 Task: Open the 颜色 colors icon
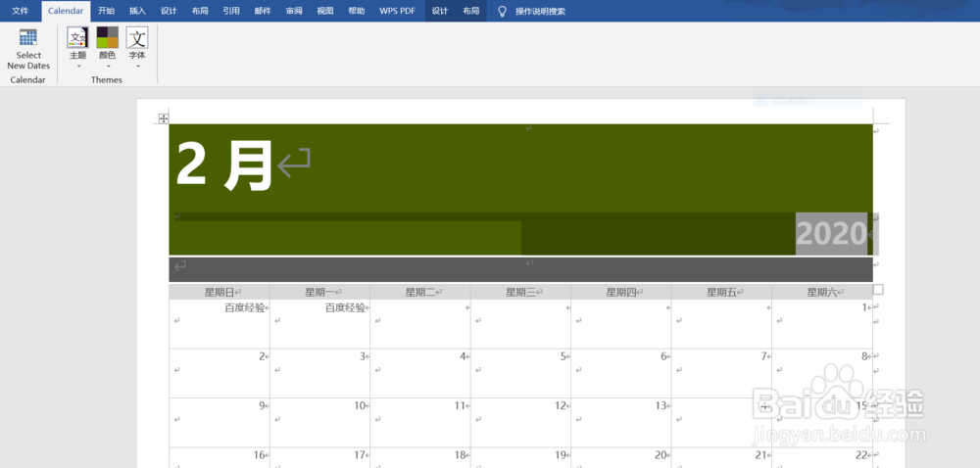click(x=108, y=37)
